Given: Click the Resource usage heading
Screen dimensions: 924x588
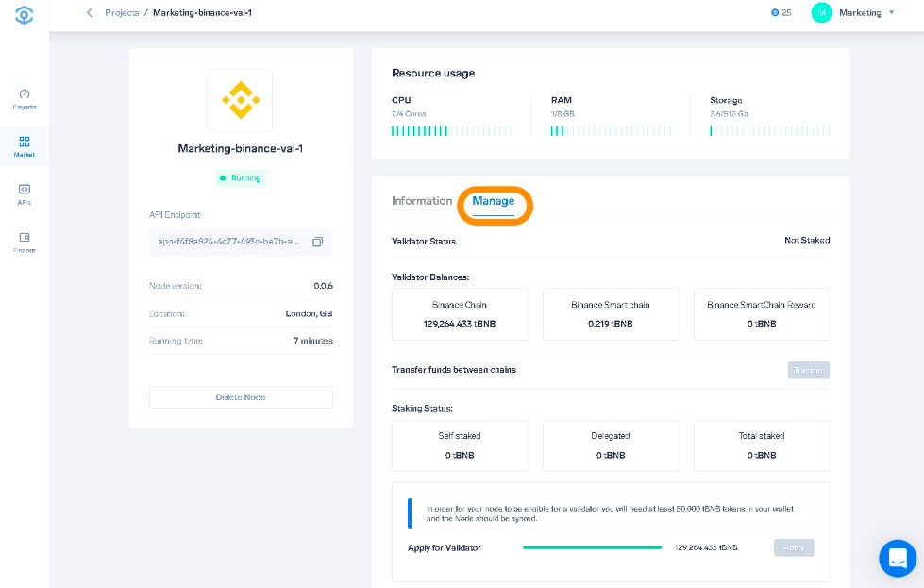Looking at the screenshot, I should pos(433,73).
